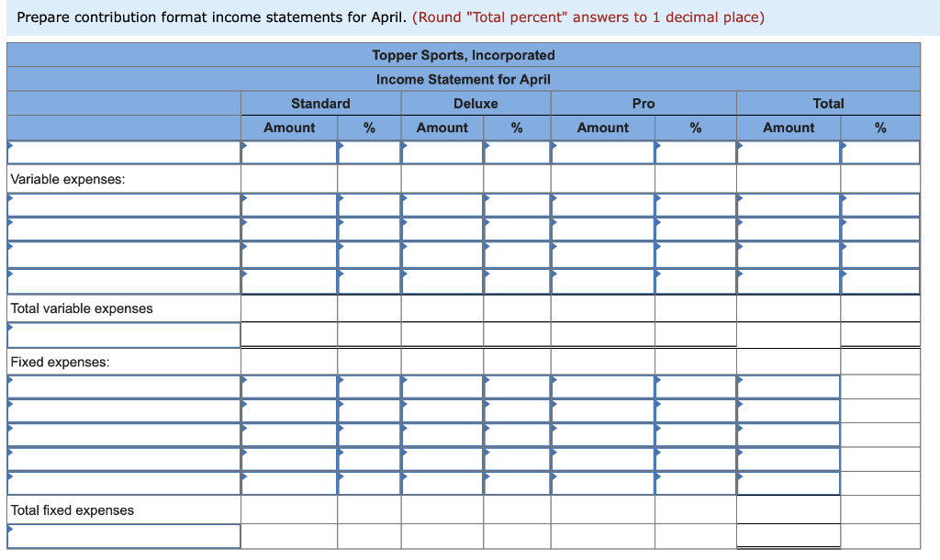Select third fixed expense Deluxe Amount cell

[x=442, y=435]
